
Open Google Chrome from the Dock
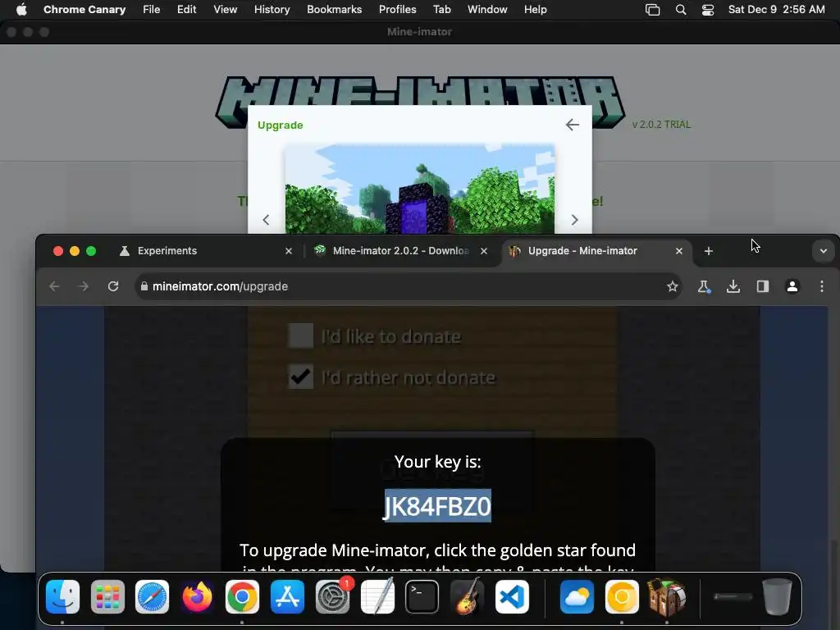pyautogui.click(x=242, y=596)
